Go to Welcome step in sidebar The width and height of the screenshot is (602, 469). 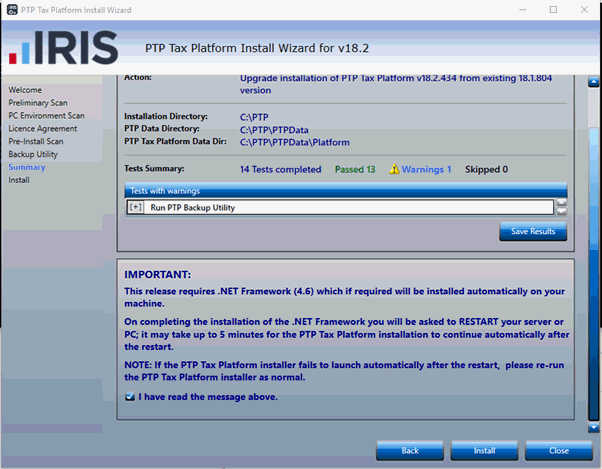[x=25, y=90]
